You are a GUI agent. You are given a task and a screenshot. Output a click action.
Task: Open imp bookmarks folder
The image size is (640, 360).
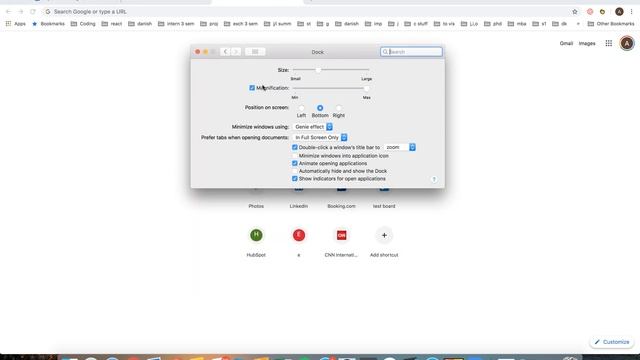click(374, 24)
